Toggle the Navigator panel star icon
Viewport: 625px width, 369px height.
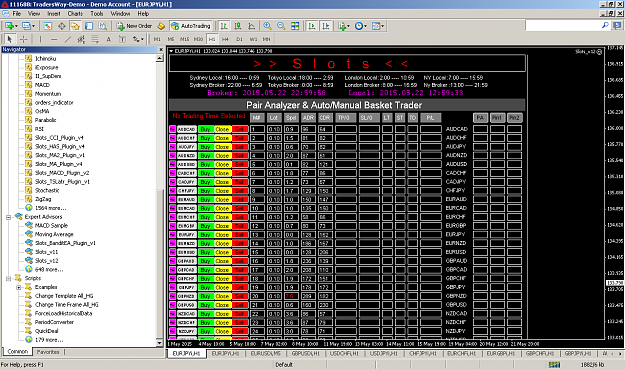click(x=75, y=26)
